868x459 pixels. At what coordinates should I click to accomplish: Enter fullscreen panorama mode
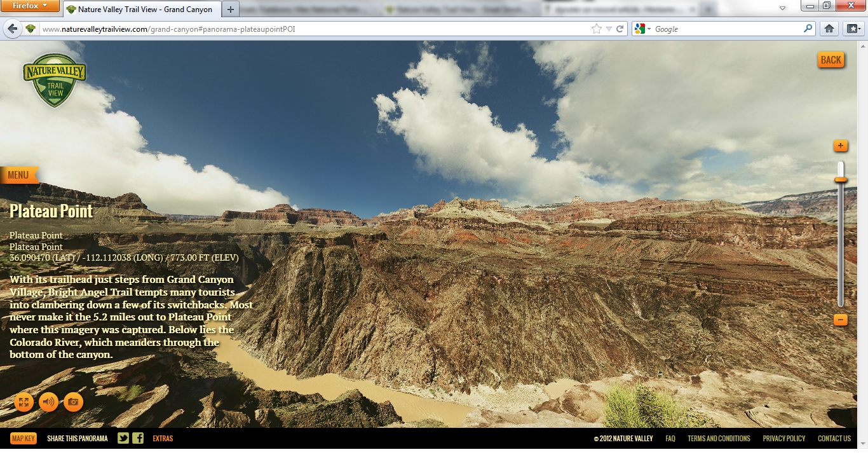[24, 402]
